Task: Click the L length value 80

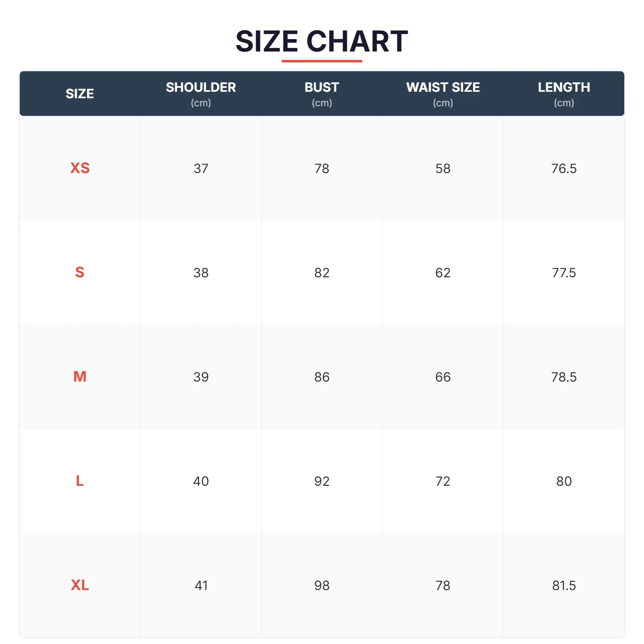Action: click(563, 481)
